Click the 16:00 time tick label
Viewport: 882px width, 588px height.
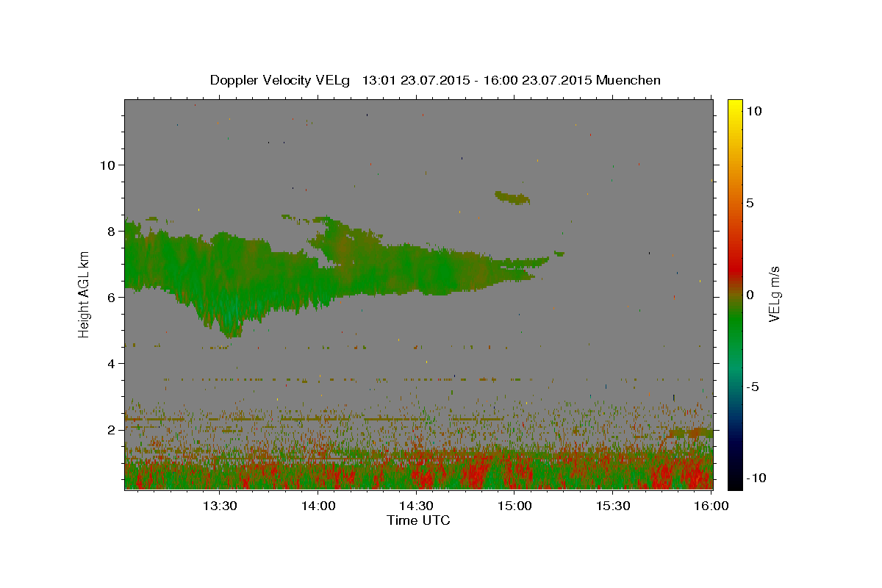point(711,506)
